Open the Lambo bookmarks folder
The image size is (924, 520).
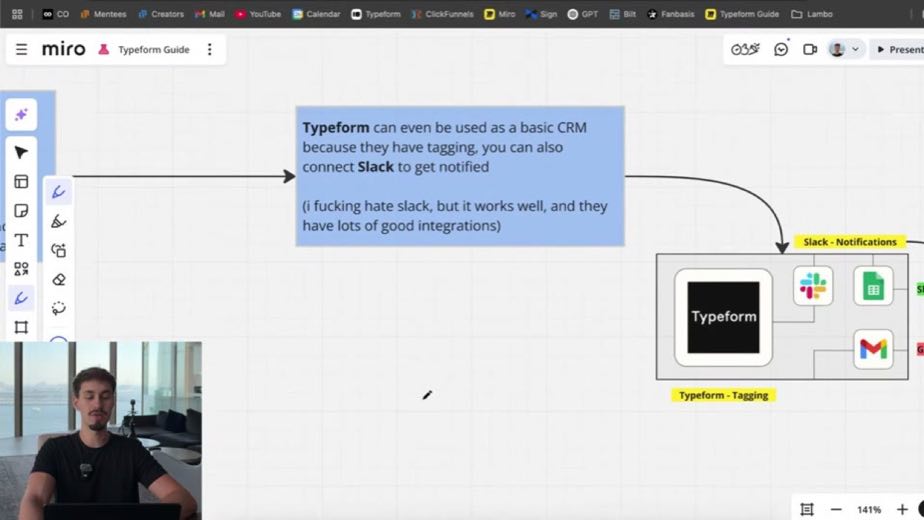click(x=812, y=14)
